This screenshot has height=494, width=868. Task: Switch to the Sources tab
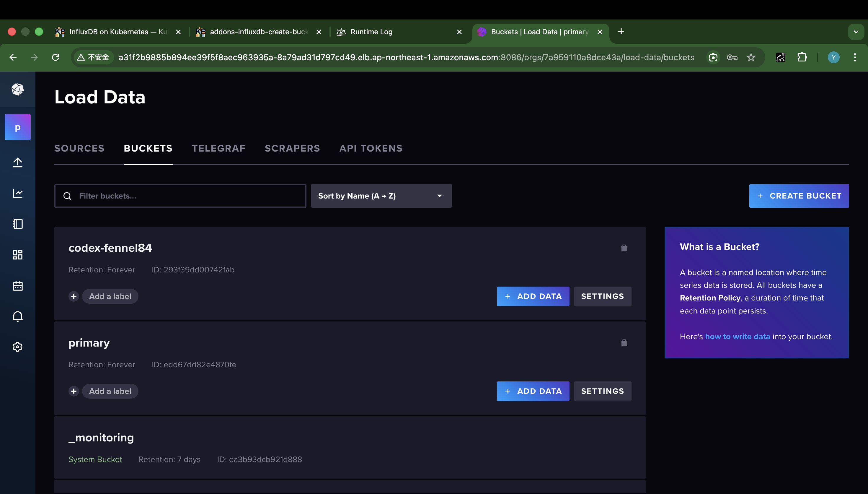pyautogui.click(x=79, y=148)
